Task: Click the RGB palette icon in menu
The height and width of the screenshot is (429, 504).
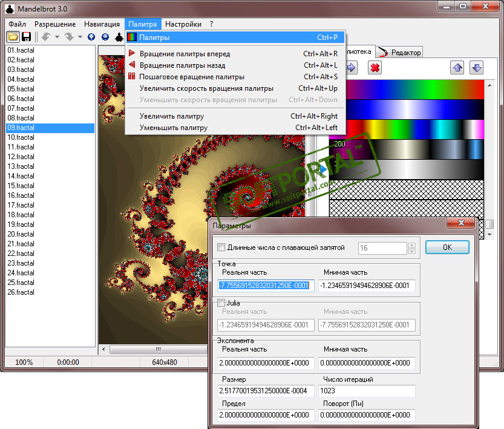Action: (x=132, y=38)
